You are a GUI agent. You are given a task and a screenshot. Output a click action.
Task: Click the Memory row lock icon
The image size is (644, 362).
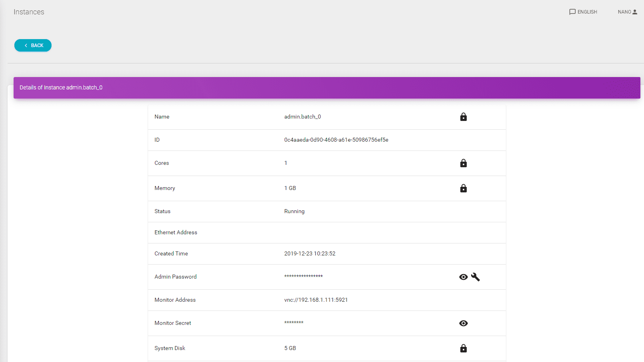pyautogui.click(x=463, y=188)
